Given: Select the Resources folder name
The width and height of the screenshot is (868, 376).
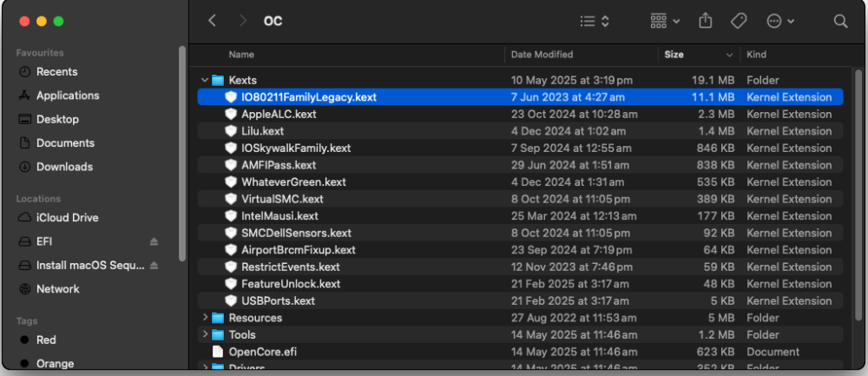Looking at the screenshot, I should [x=255, y=318].
